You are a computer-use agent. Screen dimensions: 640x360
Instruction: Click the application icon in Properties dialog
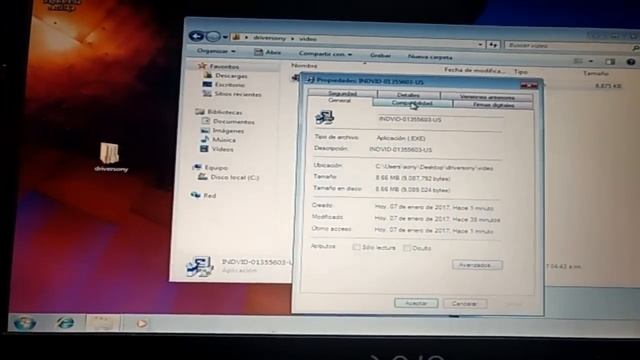pyautogui.click(x=324, y=118)
